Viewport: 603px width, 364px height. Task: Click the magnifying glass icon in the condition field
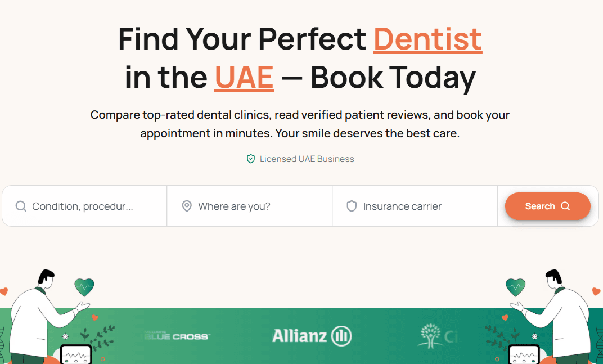(20, 206)
